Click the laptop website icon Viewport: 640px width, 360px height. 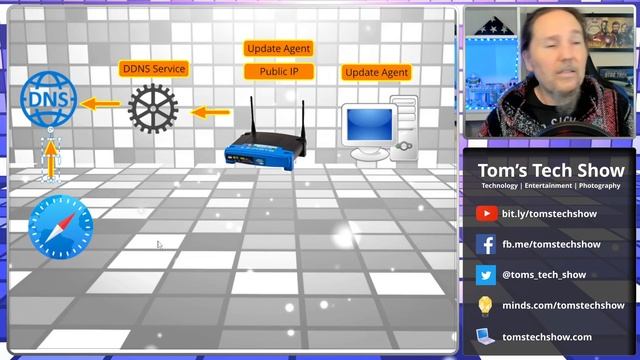point(485,337)
